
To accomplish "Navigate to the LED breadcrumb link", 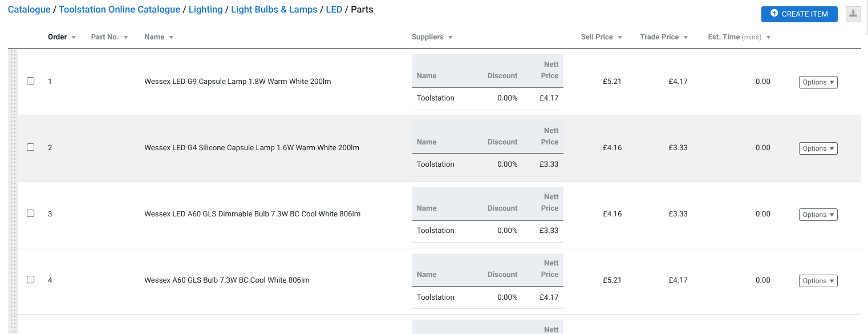I will coord(334,10).
